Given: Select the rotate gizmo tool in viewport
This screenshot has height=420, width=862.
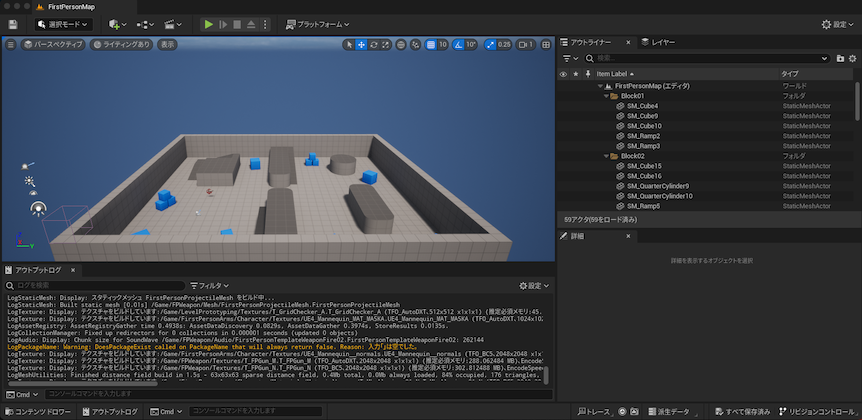Looking at the screenshot, I should 375,45.
